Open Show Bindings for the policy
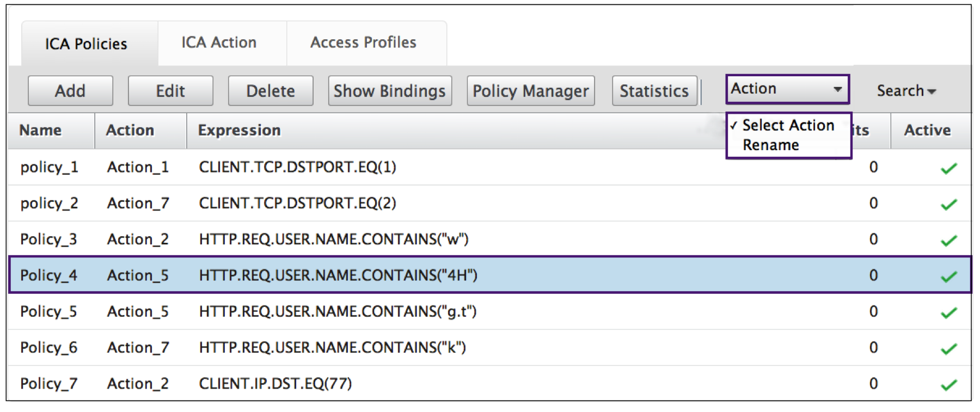 [389, 91]
